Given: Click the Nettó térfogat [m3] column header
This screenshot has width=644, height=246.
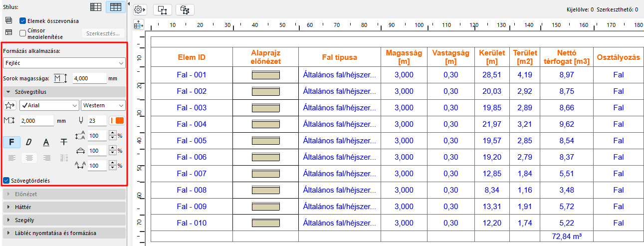Looking at the screenshot, I should [x=566, y=57].
